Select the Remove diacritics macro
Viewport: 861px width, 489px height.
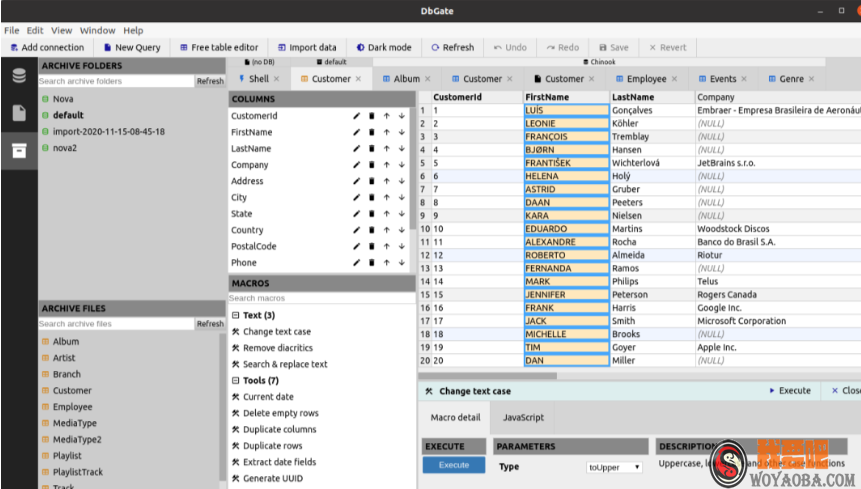(x=277, y=348)
